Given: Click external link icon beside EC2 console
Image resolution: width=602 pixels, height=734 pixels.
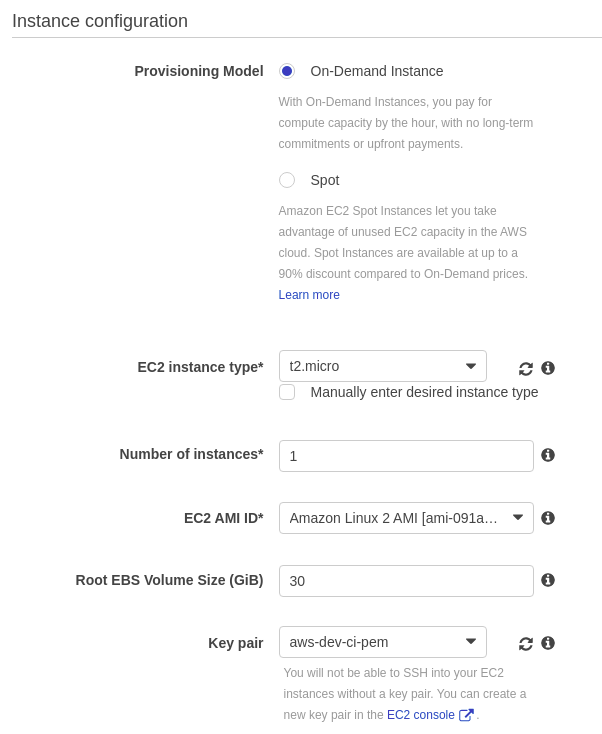Looking at the screenshot, I should click(x=466, y=715).
